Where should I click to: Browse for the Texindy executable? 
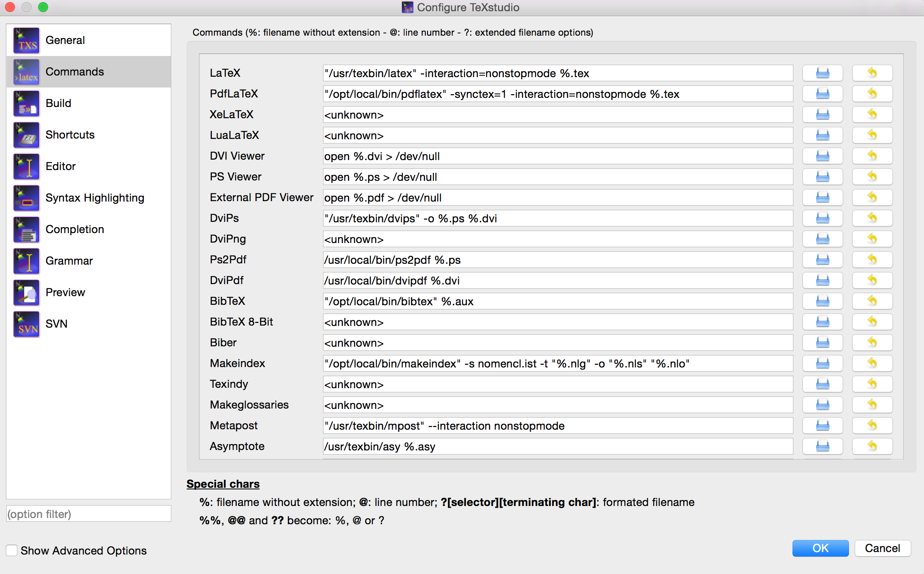pos(822,384)
